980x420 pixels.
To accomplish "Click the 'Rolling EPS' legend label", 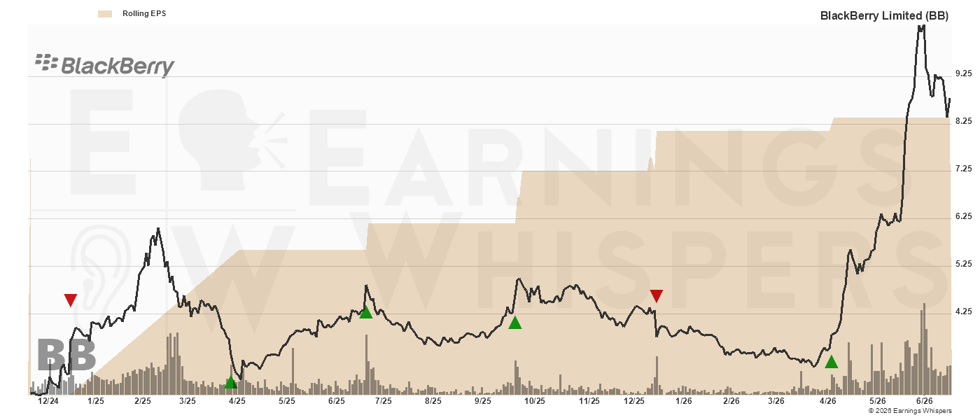I will (x=144, y=13).
